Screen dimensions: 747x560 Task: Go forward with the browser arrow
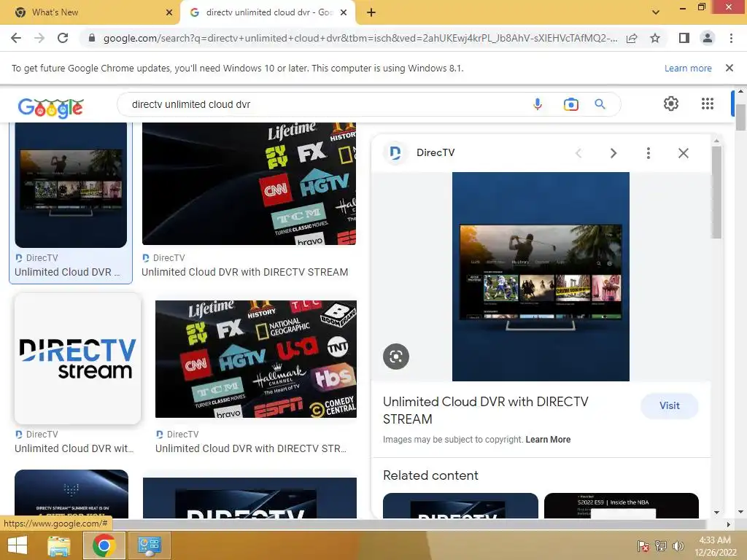pos(39,38)
